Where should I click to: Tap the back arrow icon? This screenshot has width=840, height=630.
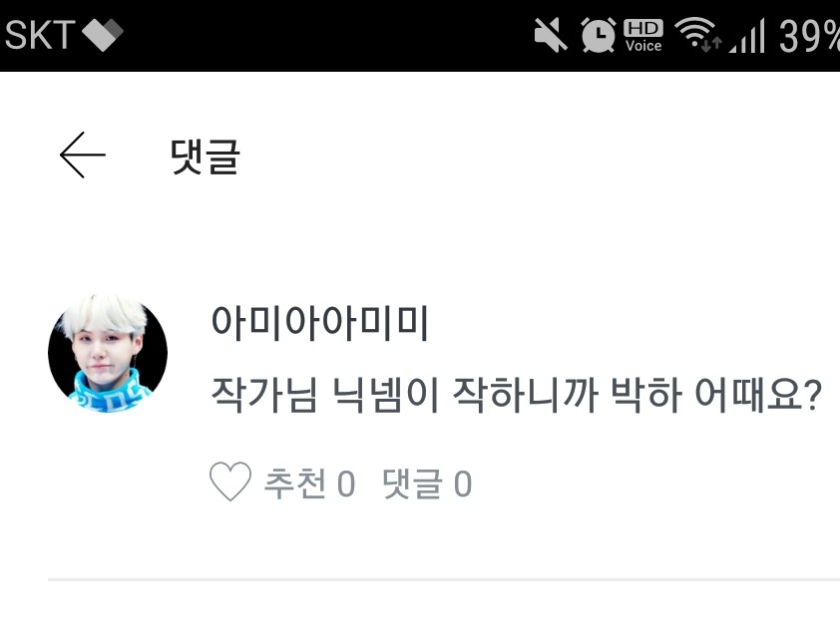click(83, 155)
